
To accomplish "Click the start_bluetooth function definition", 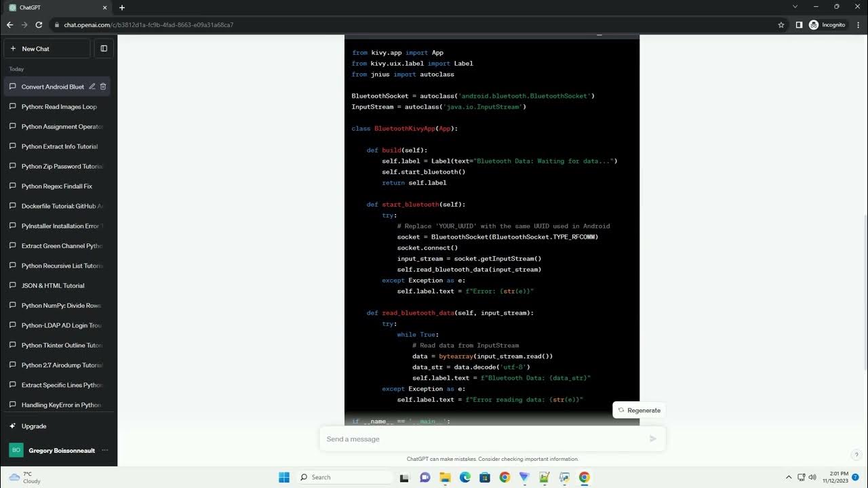I will (x=410, y=205).
